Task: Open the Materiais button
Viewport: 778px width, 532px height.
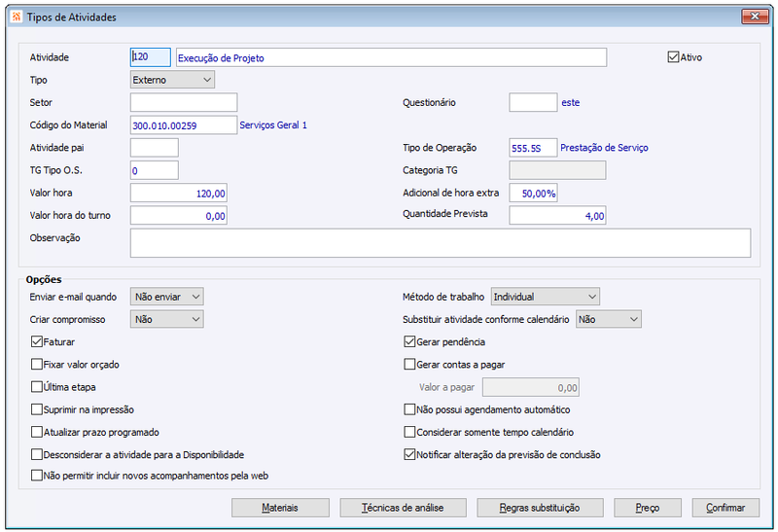Action: tap(280, 508)
